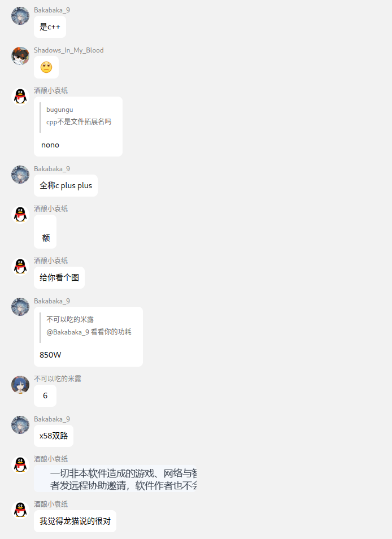
Task: Jump to quoted bugungu message about cpp
Action: tap(79, 116)
